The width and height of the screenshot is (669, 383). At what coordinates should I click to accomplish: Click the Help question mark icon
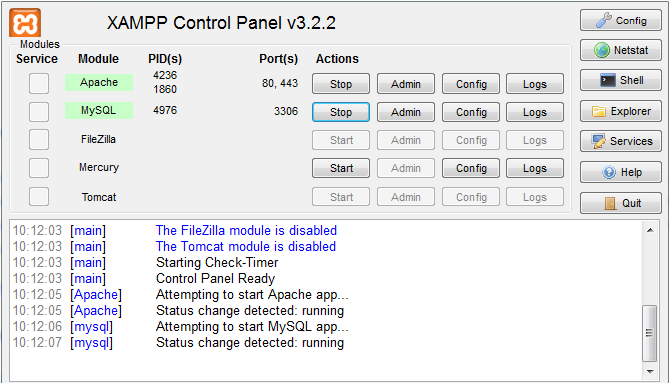click(609, 172)
